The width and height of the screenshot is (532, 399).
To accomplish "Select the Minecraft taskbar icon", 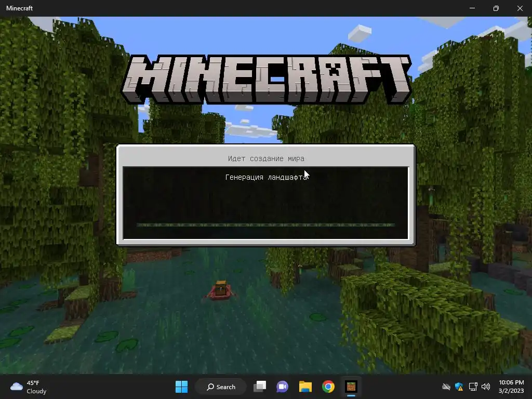I will click(x=351, y=387).
